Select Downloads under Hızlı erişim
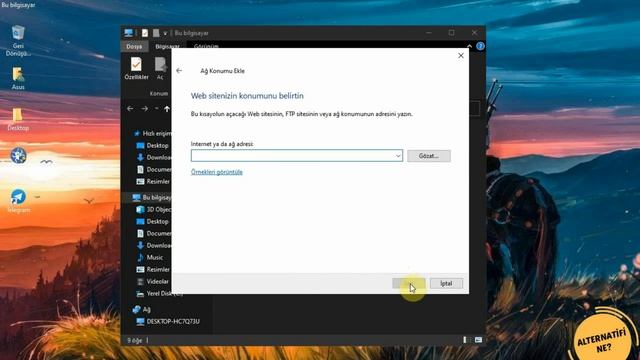Screen dimensions: 640x360 pyautogui.click(x=153, y=158)
